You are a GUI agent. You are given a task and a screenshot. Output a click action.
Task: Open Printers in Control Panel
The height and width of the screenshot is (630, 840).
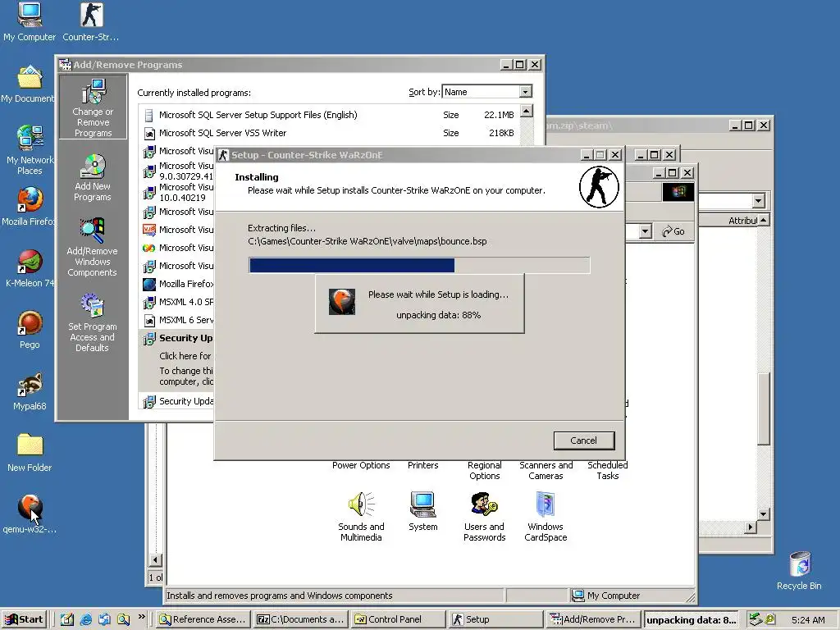422,465
